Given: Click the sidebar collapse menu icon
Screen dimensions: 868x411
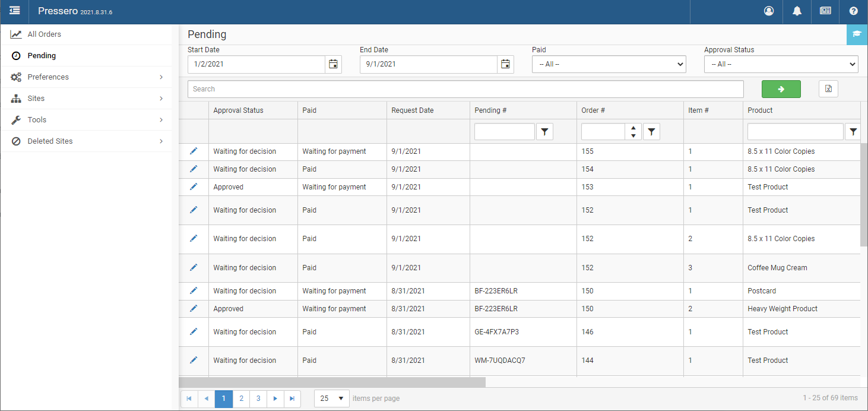Looking at the screenshot, I should [15, 11].
